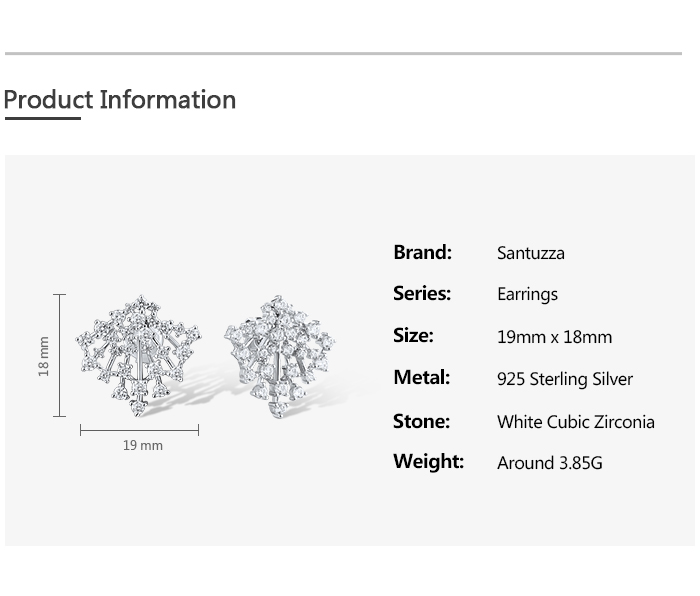Viewport: 700px width, 596px height.
Task: Click the Series: label
Action: pos(422,293)
